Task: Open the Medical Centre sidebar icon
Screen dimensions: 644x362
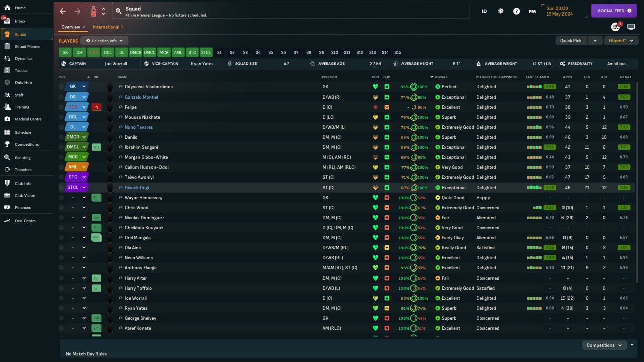Action: [x=7, y=119]
